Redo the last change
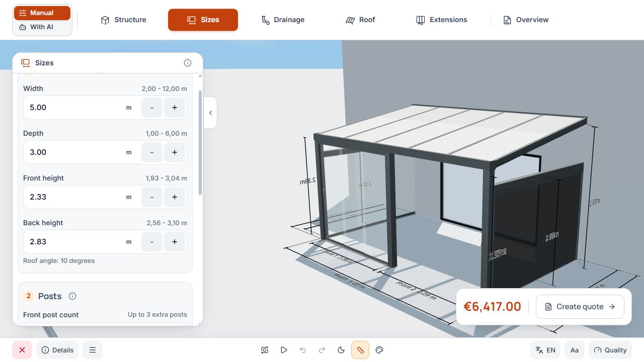 (x=322, y=350)
